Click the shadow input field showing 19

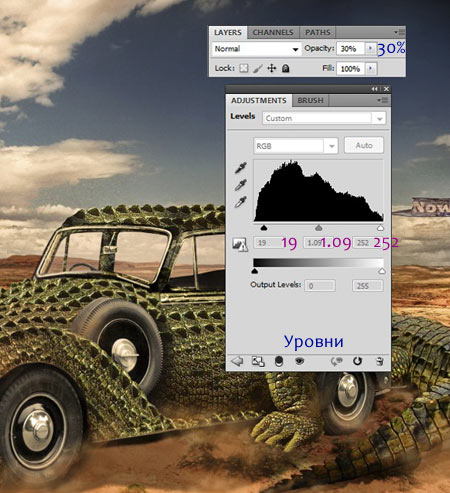[x=269, y=243]
